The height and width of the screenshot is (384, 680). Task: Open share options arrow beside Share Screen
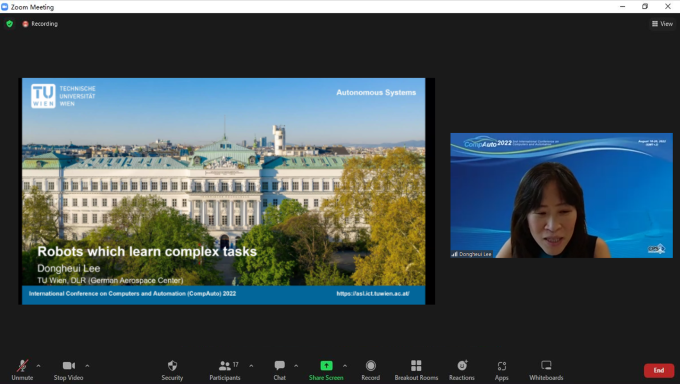[345, 366]
